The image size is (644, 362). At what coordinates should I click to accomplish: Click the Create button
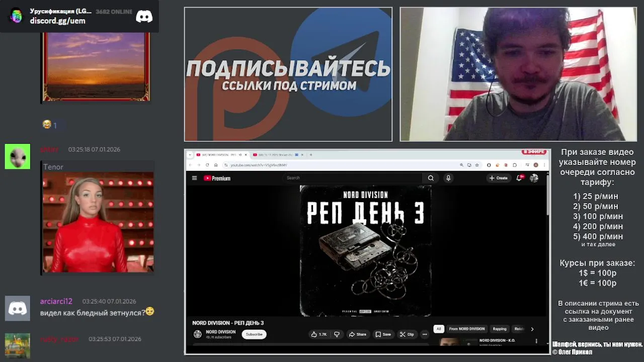[499, 178]
